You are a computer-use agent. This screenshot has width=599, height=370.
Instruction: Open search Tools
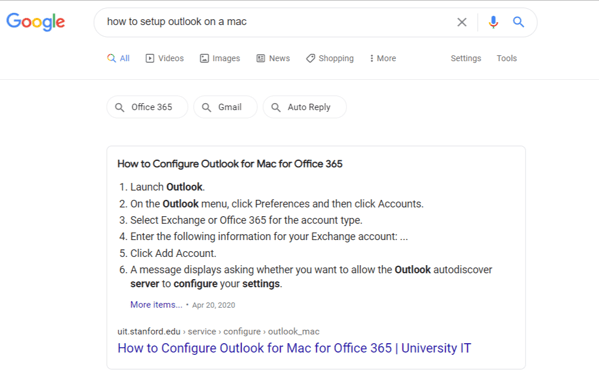507,58
